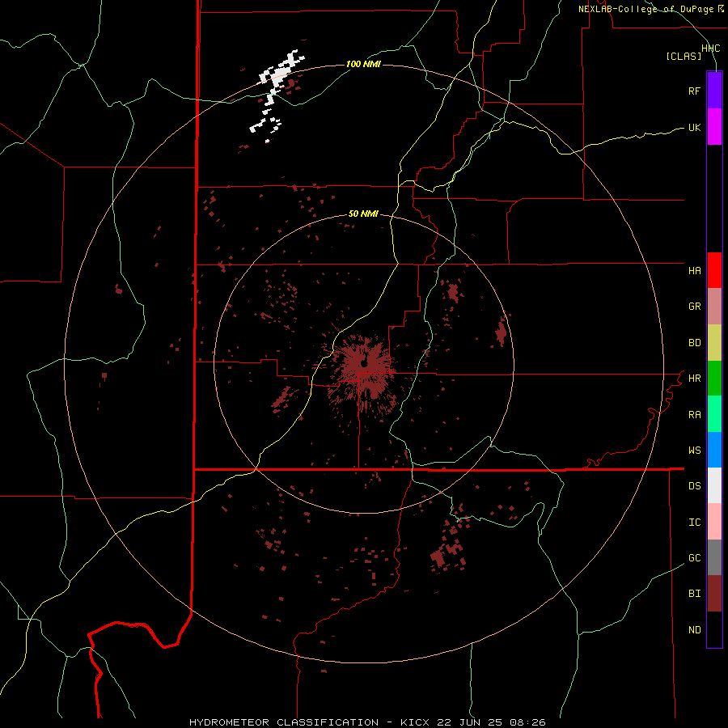Click the UK magenta legend swatch
This screenshot has width=728, height=728.
click(714, 127)
